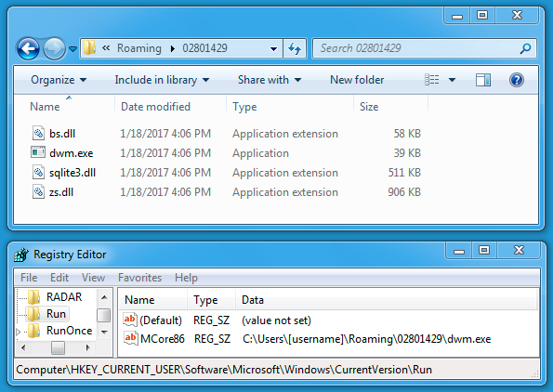Click the search magnifier icon

(525, 48)
